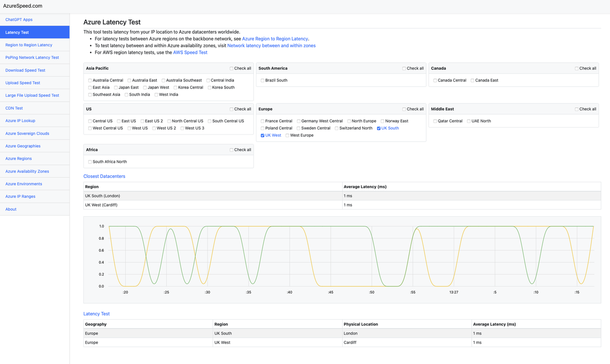The image size is (610, 364).
Task: Enable Norway East checkbox
Action: (383, 121)
